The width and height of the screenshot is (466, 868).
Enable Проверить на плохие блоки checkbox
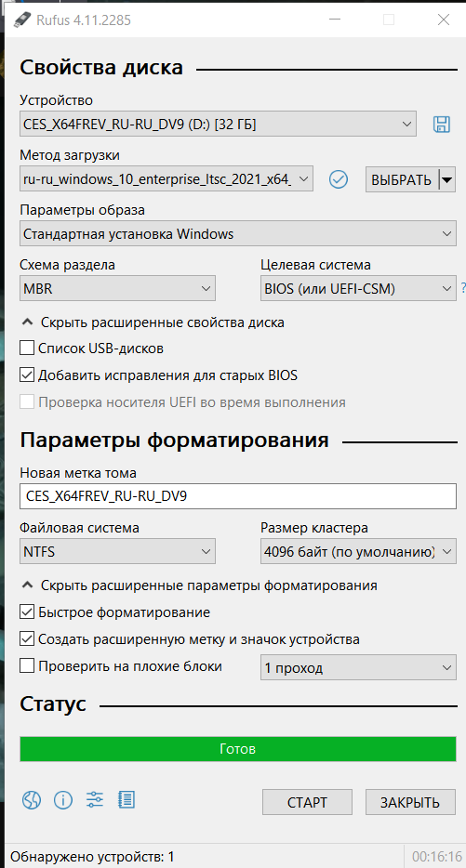click(27, 665)
